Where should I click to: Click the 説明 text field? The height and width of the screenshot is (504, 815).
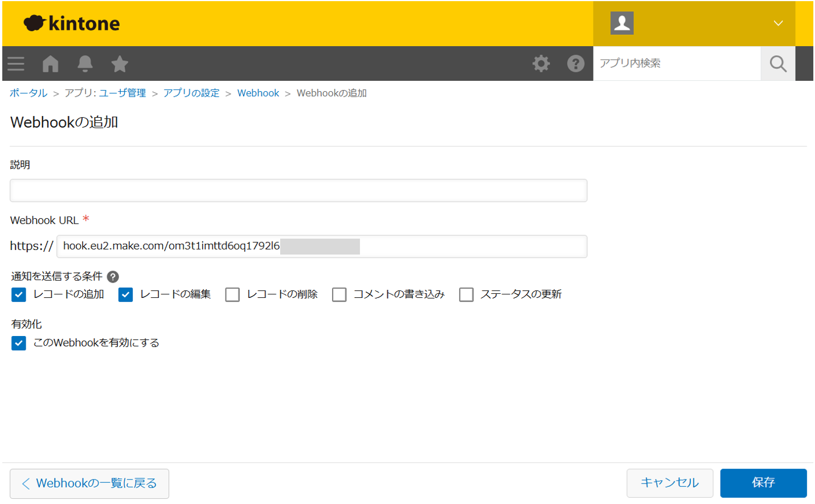pos(298,191)
